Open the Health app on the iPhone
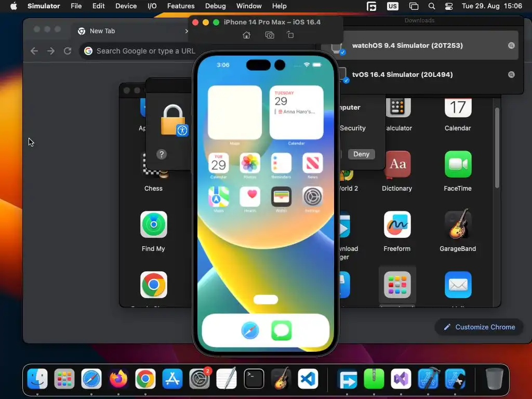Viewport: 532px width, 399px height. pos(250,197)
